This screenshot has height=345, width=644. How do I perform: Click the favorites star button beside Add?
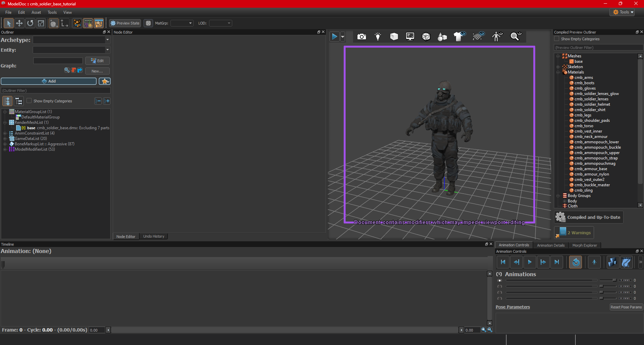(105, 81)
